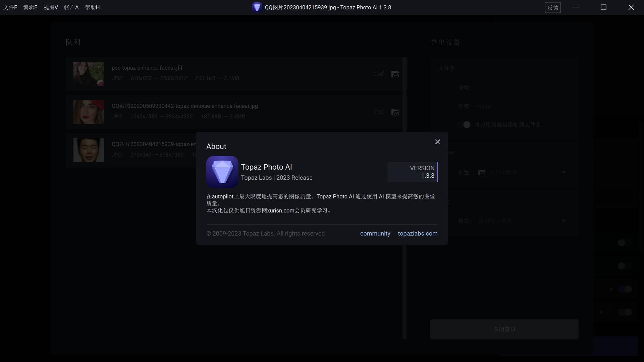Image resolution: width=644 pixels, height=362 pixels.
Task: Click the folder icon in 位置 dropdown
Action: pos(482,172)
